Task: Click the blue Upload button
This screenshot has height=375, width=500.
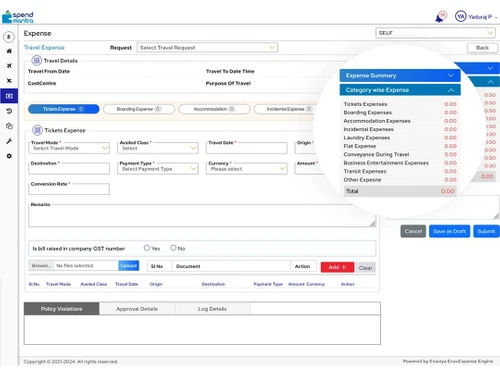Action: pyautogui.click(x=129, y=265)
